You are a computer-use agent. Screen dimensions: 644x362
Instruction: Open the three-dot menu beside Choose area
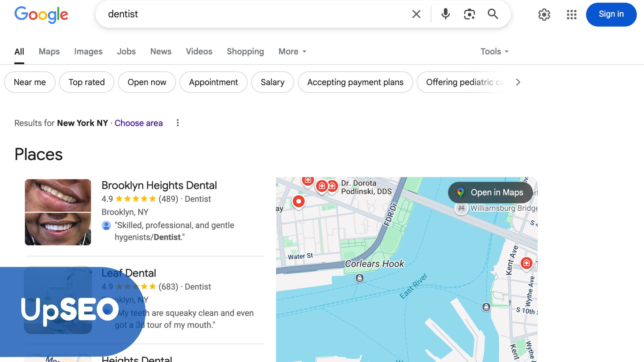click(x=178, y=123)
